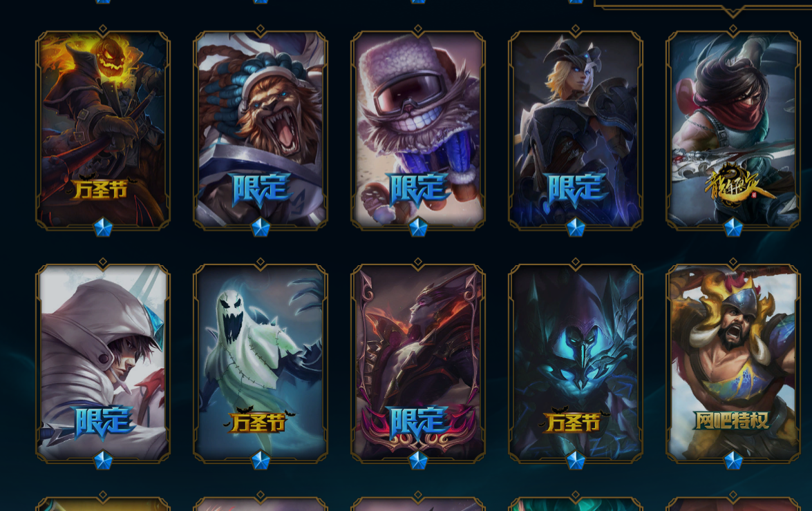The image size is (812, 511).
Task: Click the blue gem under the pumpkin-head rider card
Action: pyautogui.click(x=103, y=227)
